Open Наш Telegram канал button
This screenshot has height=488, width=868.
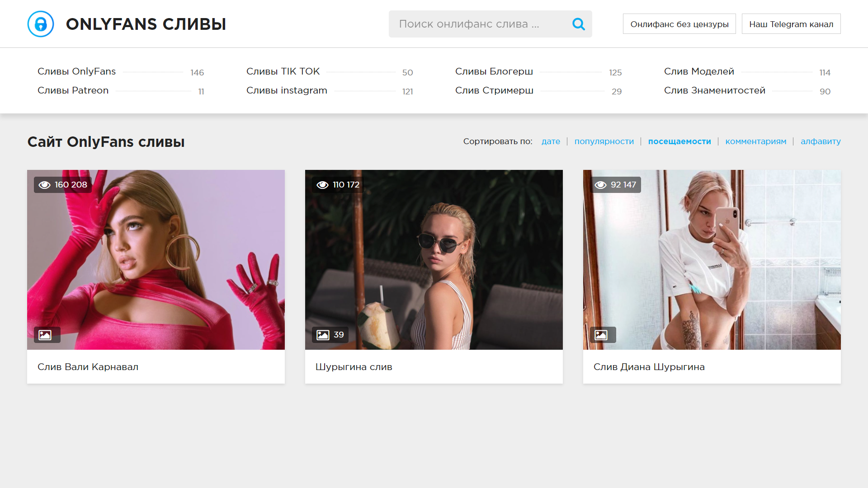791,24
